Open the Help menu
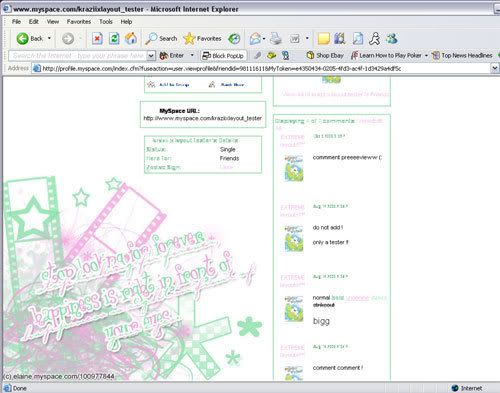The width and height of the screenshot is (500, 393). [126, 22]
